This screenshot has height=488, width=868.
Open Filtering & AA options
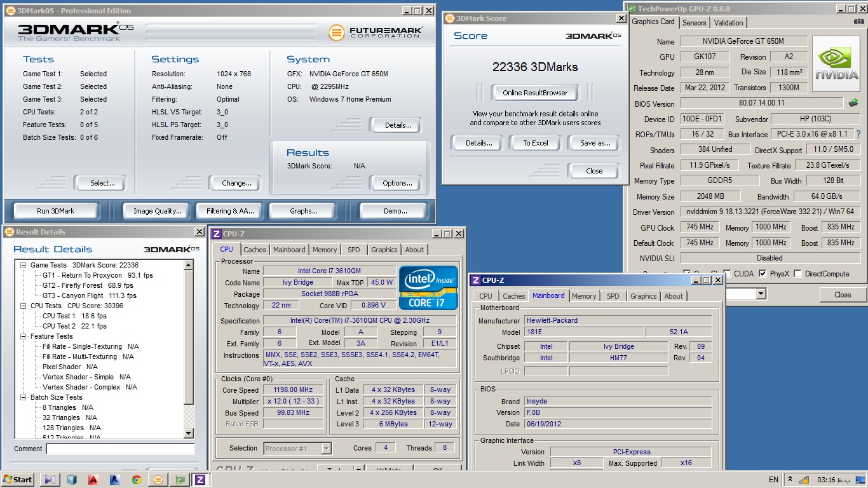click(230, 211)
